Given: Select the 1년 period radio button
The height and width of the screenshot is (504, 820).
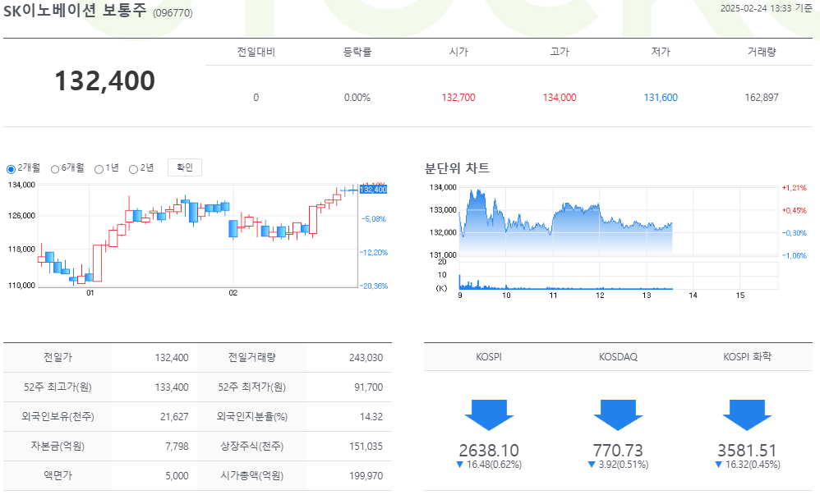Looking at the screenshot, I should 100,167.
